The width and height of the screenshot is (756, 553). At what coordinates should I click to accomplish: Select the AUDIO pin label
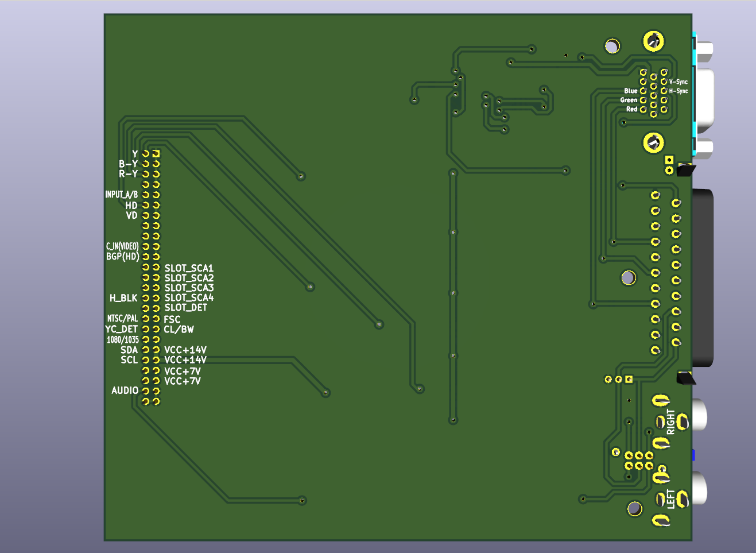pyautogui.click(x=125, y=390)
